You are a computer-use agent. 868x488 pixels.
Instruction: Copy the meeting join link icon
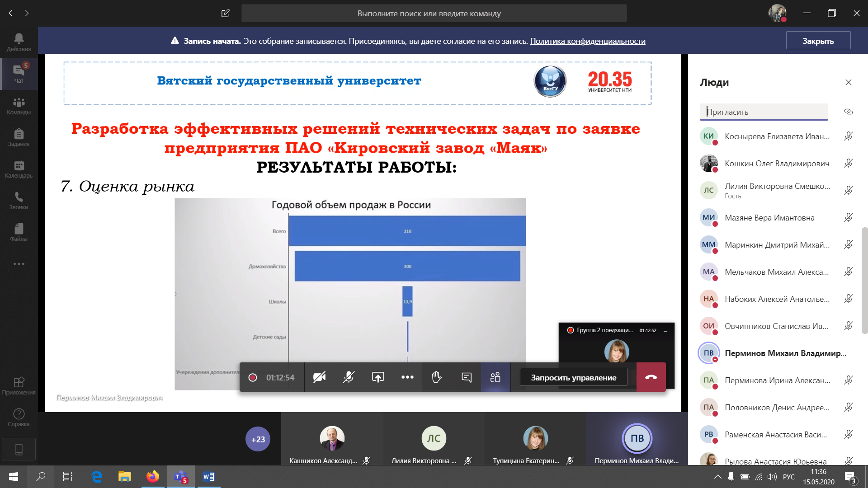pos(849,112)
